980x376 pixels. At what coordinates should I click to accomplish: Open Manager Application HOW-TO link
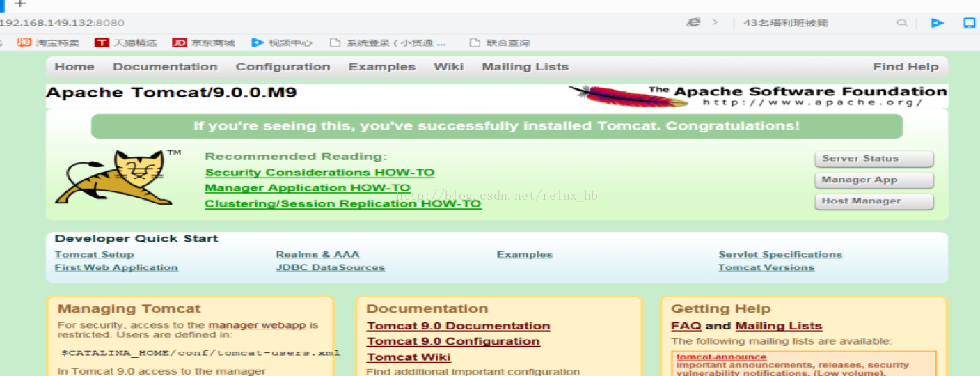(308, 188)
